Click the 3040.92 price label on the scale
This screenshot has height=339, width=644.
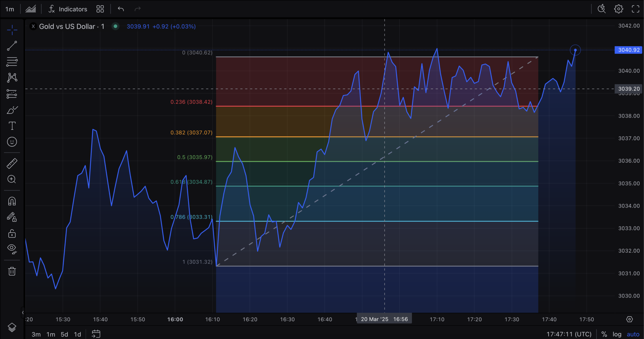(628, 50)
